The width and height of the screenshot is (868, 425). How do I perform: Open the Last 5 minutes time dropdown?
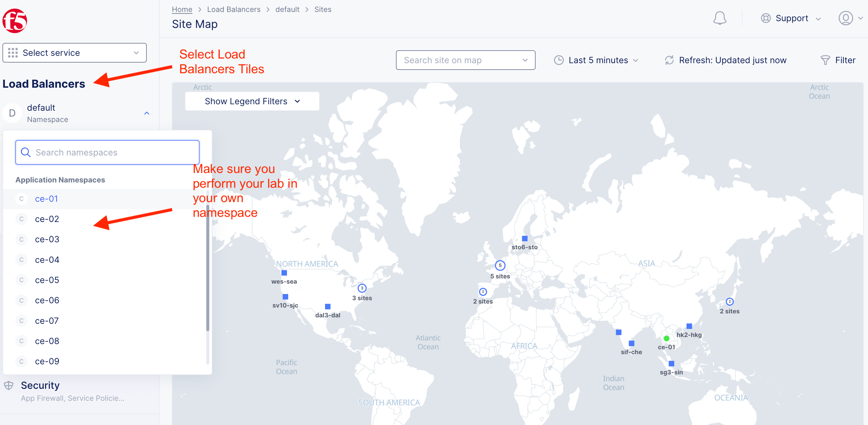[596, 60]
